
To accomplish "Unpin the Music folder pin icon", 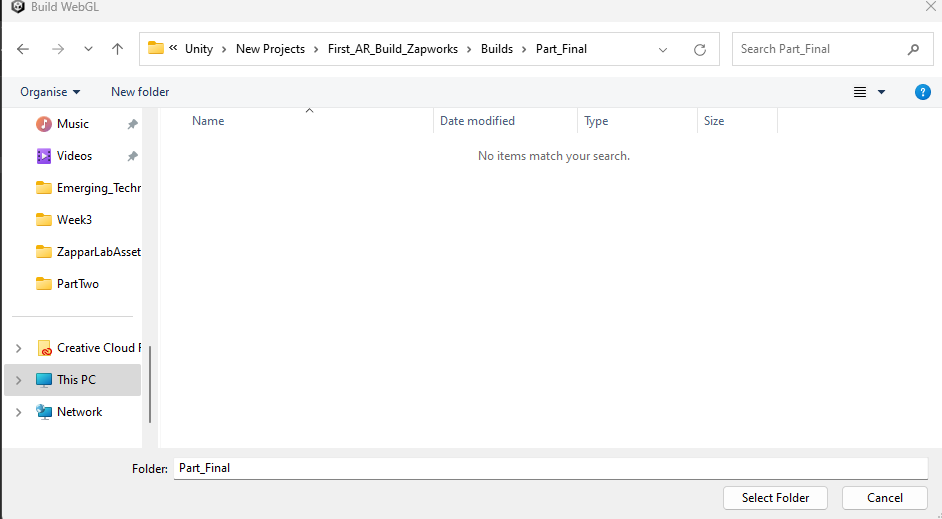I will (132, 125).
